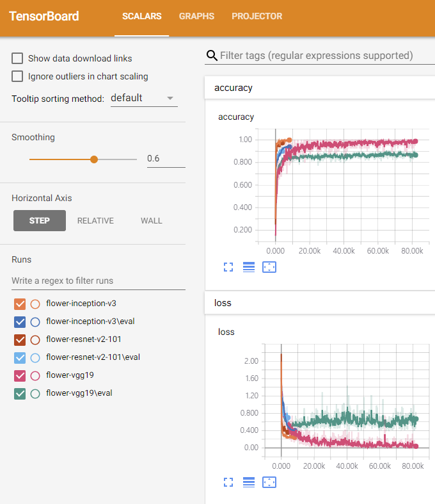Click the loss chart title

[226, 332]
